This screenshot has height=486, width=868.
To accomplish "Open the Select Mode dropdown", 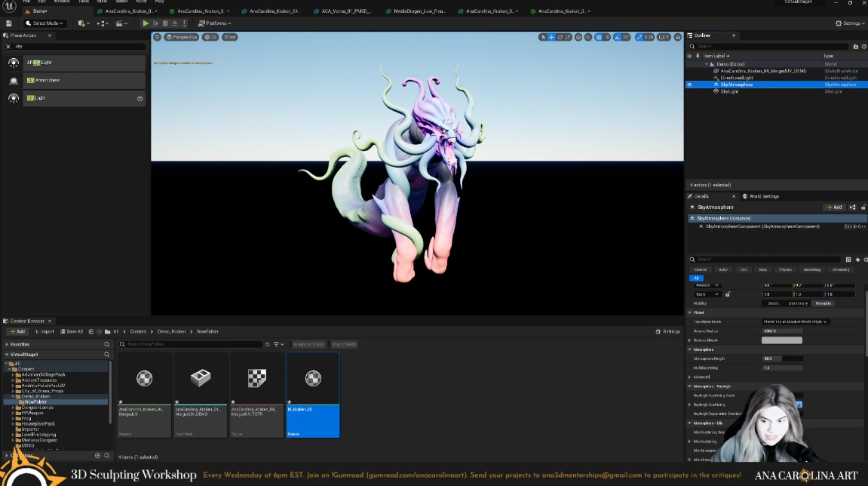I will click(44, 23).
